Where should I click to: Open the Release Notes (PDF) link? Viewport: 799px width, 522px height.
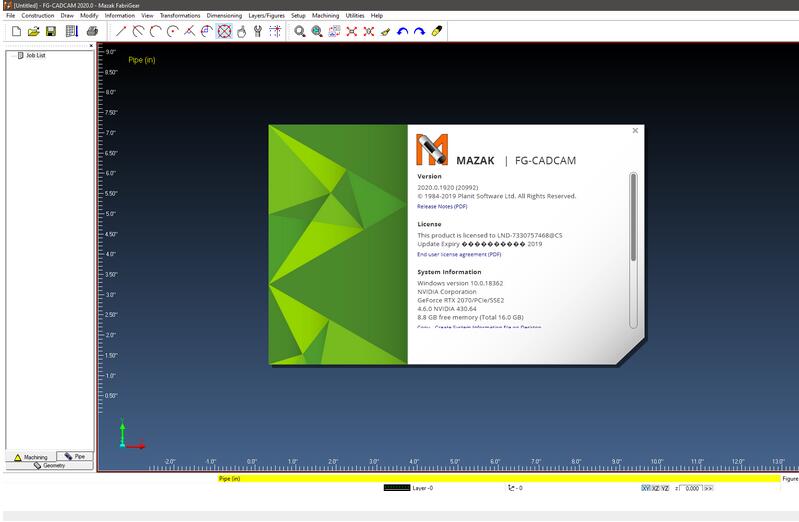(442, 206)
